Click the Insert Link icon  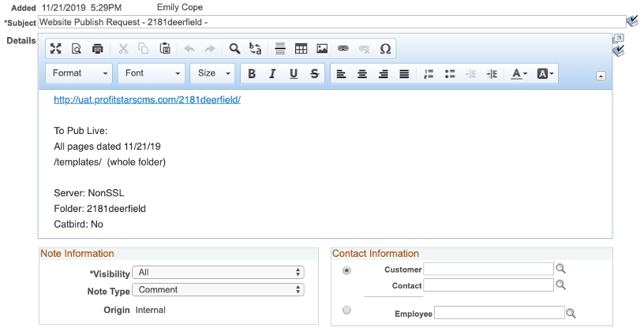pyautogui.click(x=343, y=49)
